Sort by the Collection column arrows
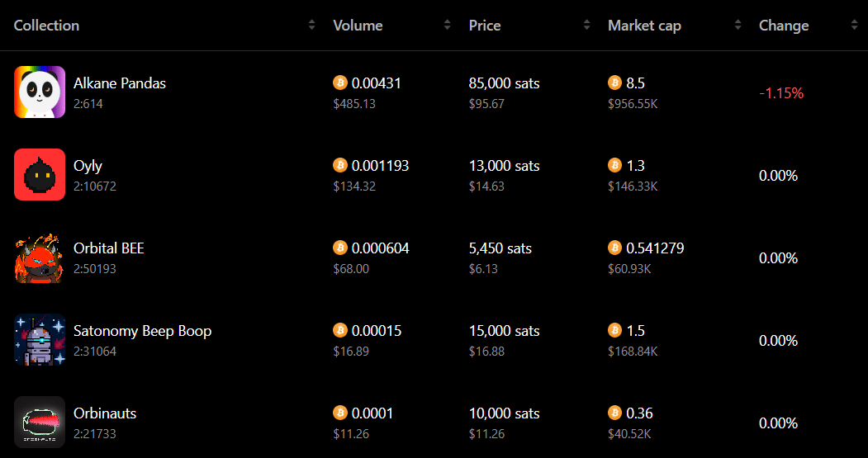The width and height of the screenshot is (868, 458). point(311,25)
